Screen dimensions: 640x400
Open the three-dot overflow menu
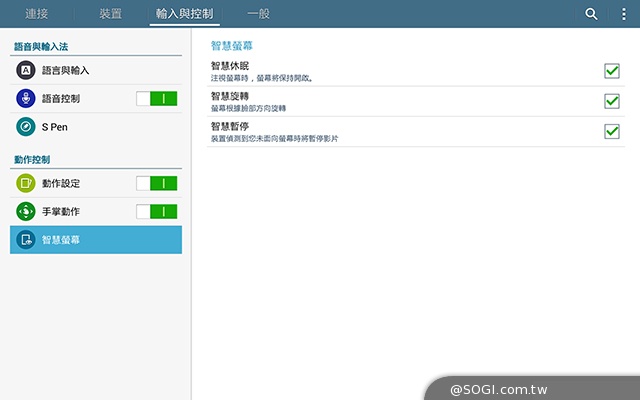pos(624,14)
